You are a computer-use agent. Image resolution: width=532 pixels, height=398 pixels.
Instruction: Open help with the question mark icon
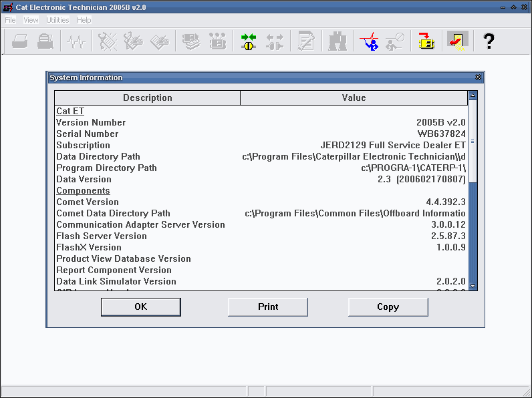tap(489, 41)
